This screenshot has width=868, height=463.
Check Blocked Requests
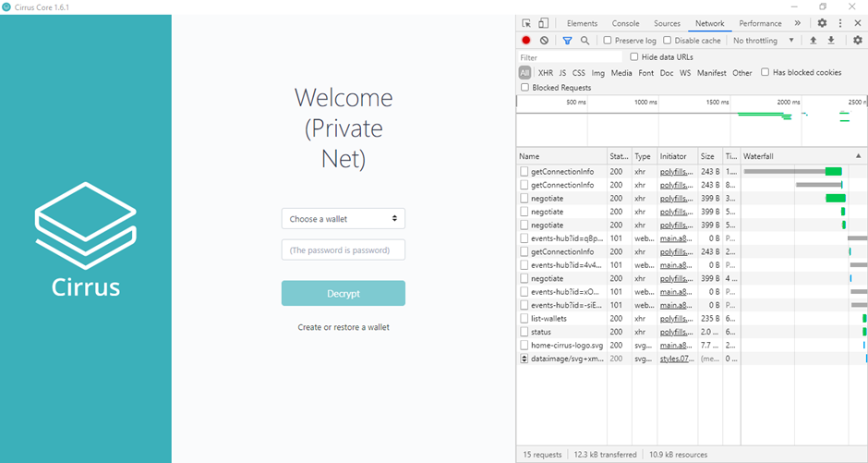(x=524, y=88)
